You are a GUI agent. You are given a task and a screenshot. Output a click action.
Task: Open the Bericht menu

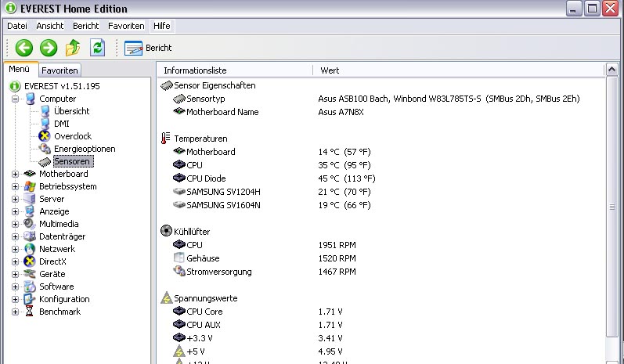[85, 26]
